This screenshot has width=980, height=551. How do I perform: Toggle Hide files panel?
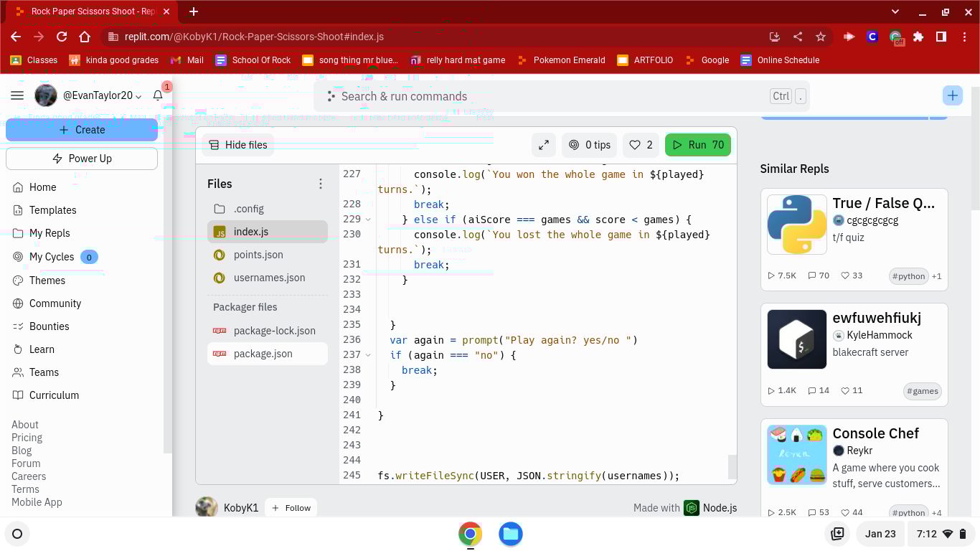(x=237, y=145)
